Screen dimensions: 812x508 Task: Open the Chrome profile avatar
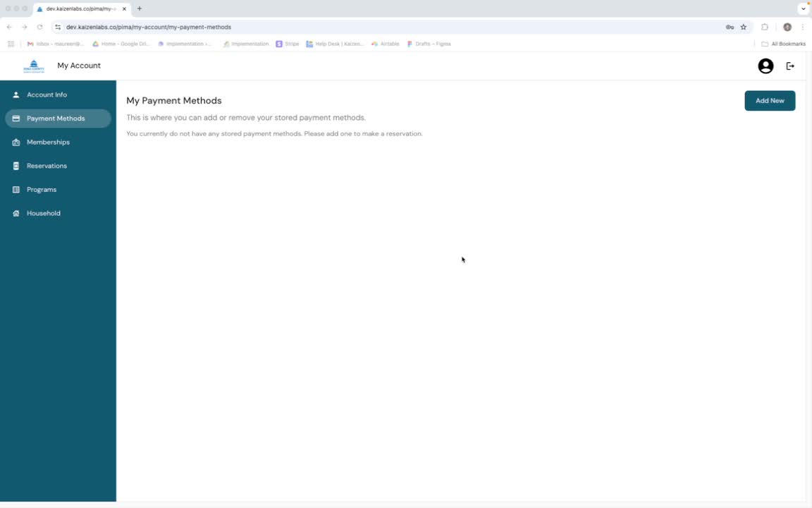787,27
